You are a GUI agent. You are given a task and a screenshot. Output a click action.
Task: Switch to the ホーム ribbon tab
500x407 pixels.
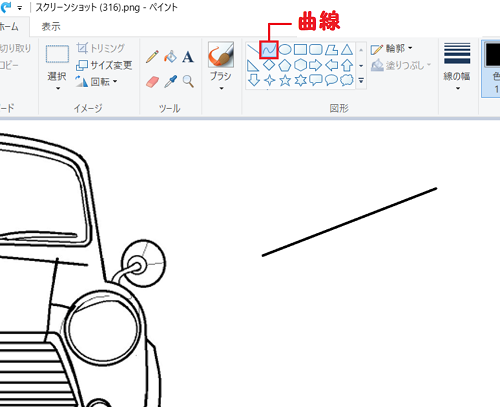9,27
